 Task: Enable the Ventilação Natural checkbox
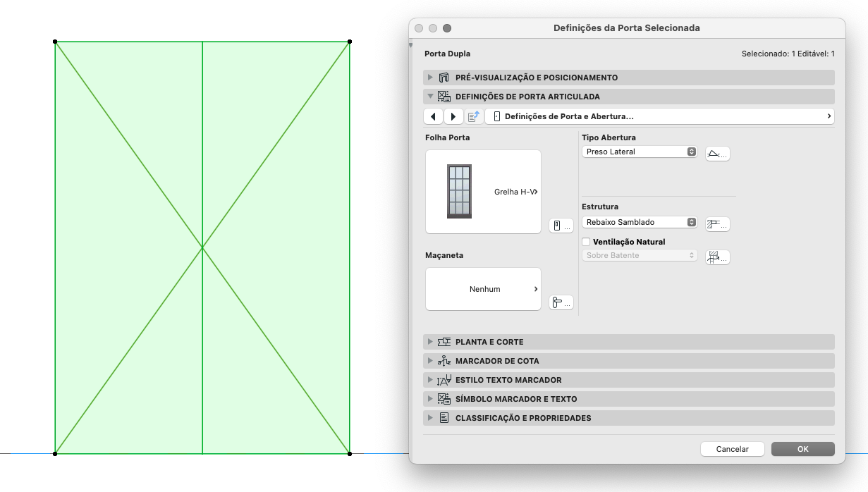click(x=587, y=242)
